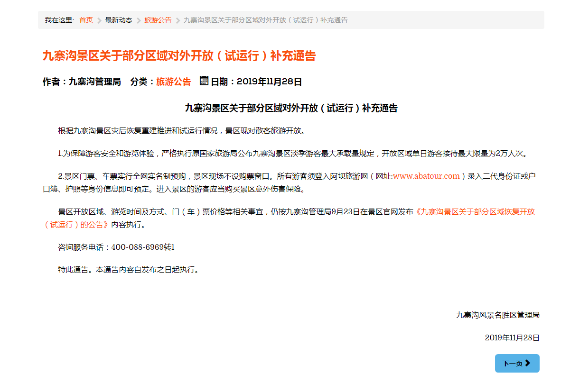Click the calendar icon before 日期

coord(204,81)
